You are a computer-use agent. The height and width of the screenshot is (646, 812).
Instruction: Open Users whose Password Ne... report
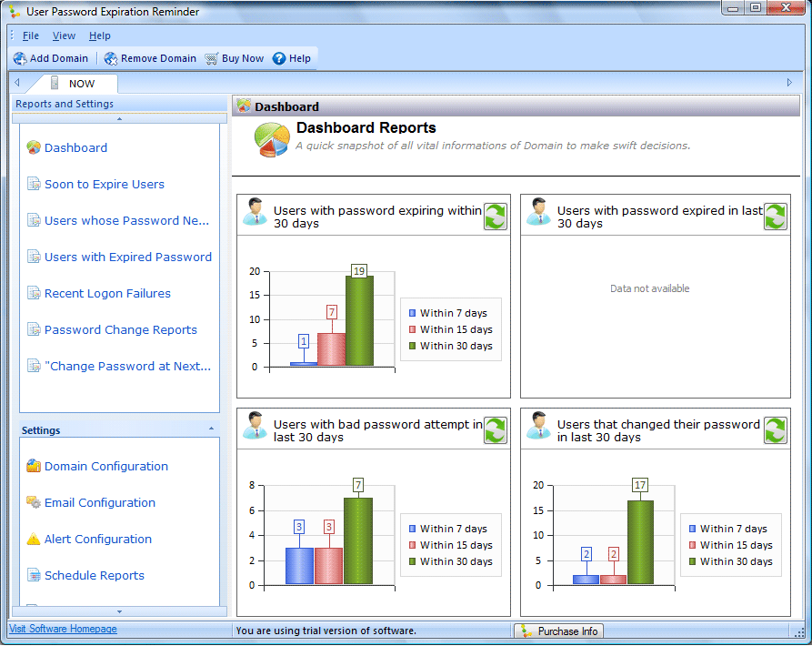[127, 220]
